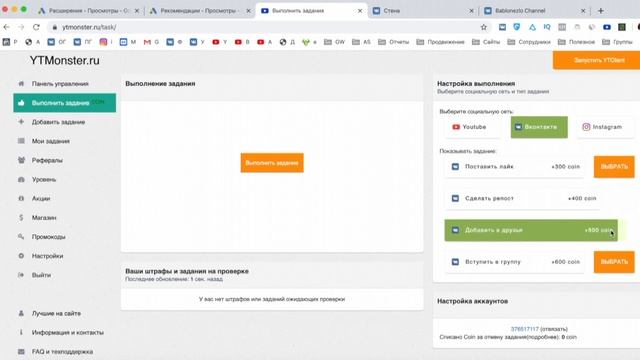
Task: Open the Gmail bookmark labeled G
Action: click(151, 42)
